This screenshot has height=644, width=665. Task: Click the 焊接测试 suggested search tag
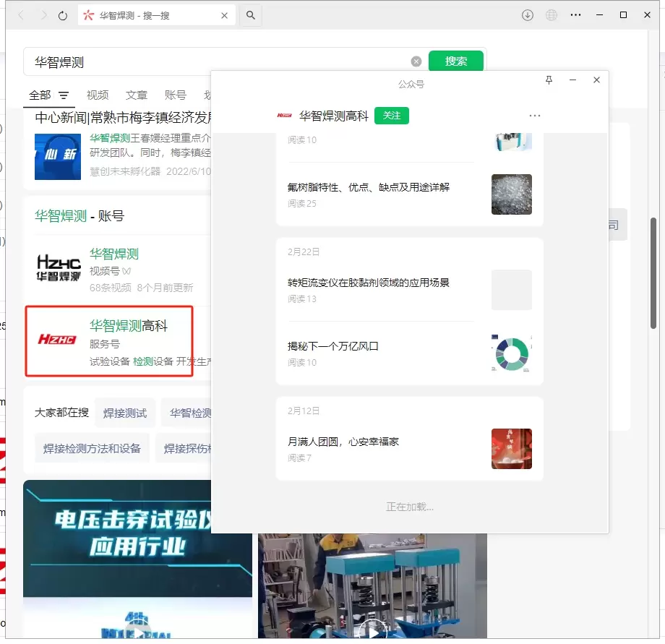coord(125,413)
